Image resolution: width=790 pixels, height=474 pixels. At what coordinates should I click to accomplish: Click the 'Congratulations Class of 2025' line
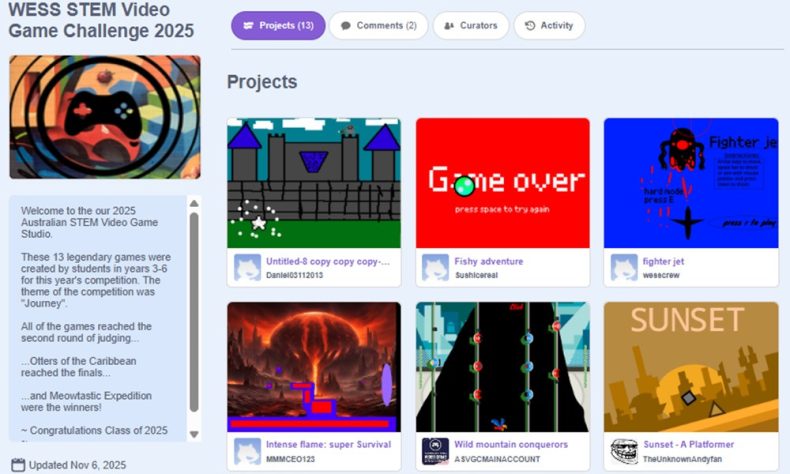click(94, 431)
